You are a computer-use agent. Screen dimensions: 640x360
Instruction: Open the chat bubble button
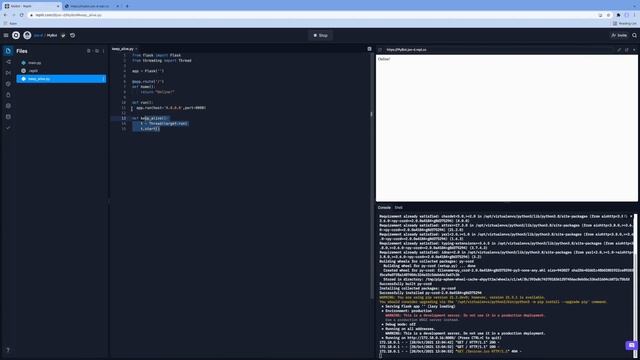point(631,345)
